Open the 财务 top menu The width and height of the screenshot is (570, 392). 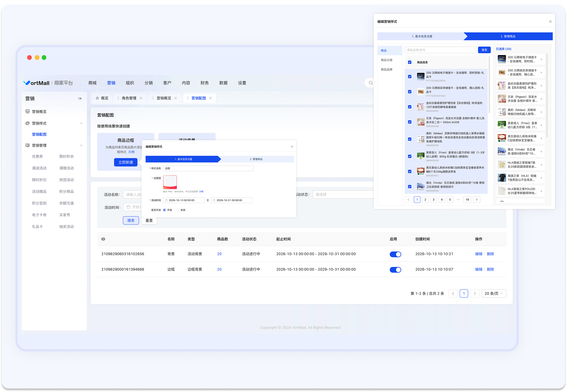click(205, 83)
